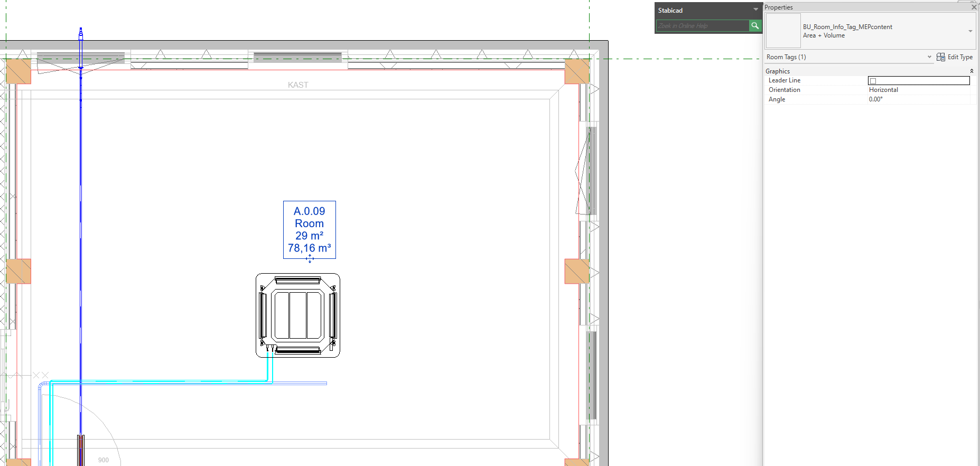
Task: Click the 78,16 m³ volume text
Action: 310,248
